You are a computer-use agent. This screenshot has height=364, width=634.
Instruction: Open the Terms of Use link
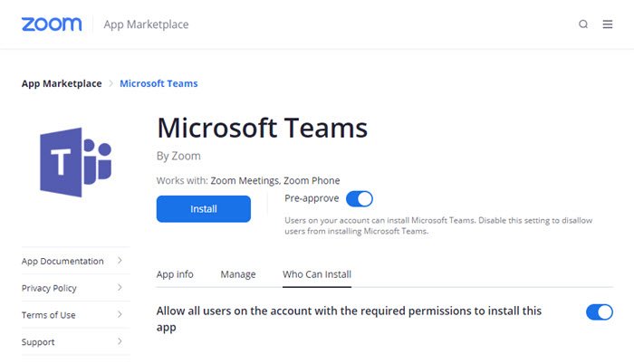coord(49,315)
